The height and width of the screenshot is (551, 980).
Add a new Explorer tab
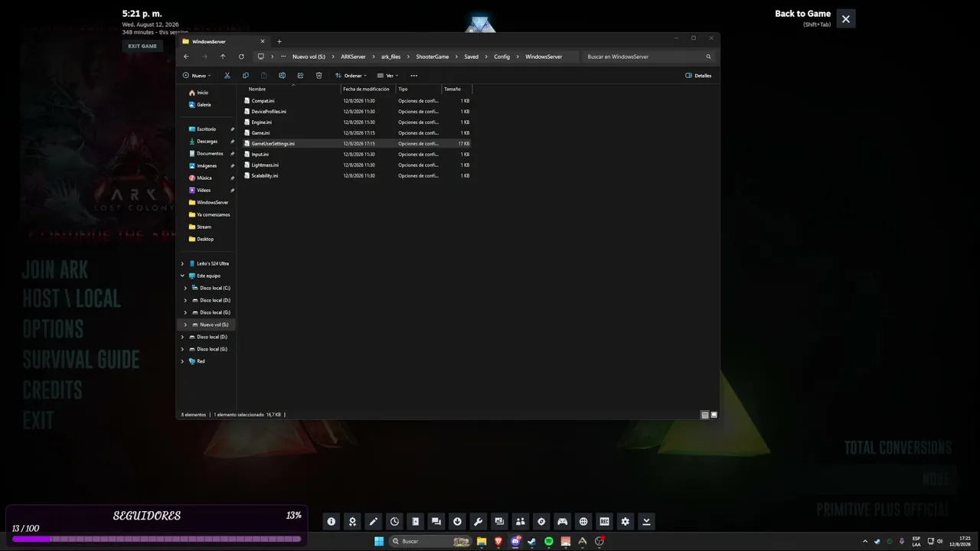tap(279, 41)
